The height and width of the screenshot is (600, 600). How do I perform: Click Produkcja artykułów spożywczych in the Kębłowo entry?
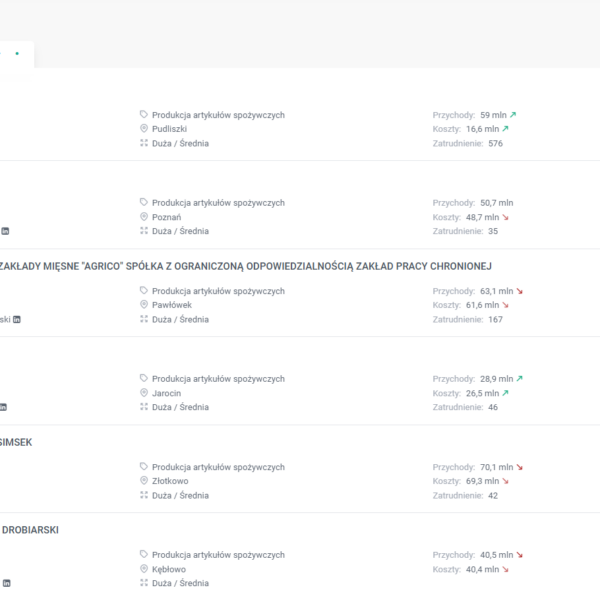click(218, 555)
